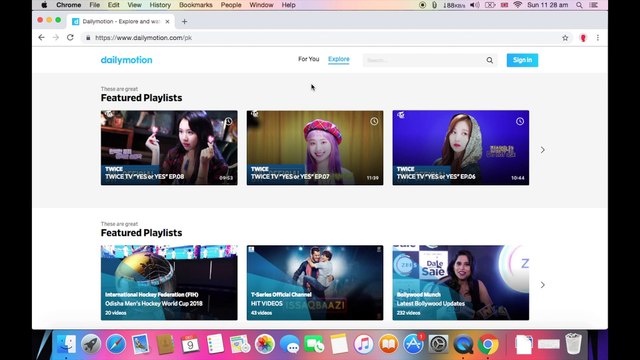The height and width of the screenshot is (360, 640).
Task: Open Messages in the Dock
Action: 290,344
